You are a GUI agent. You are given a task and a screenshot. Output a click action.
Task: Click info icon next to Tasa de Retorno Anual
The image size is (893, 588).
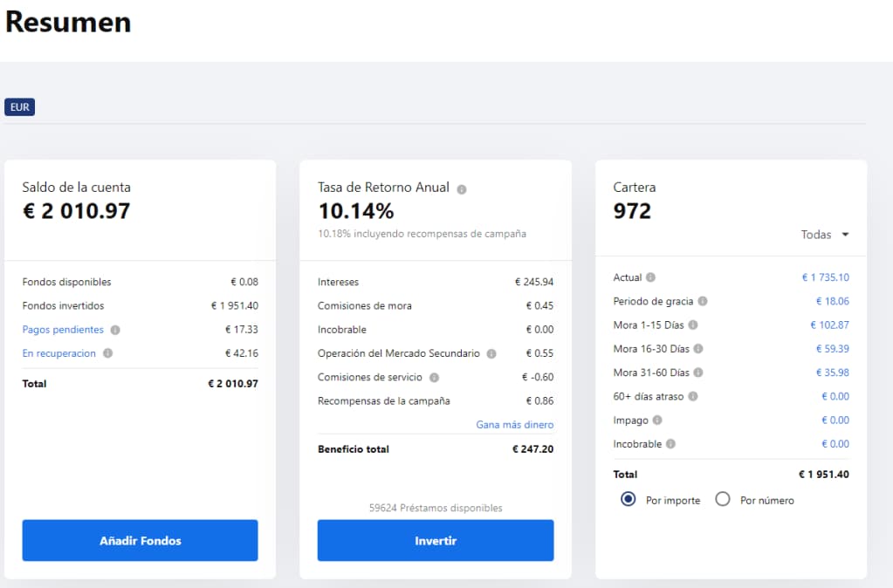coord(462,189)
